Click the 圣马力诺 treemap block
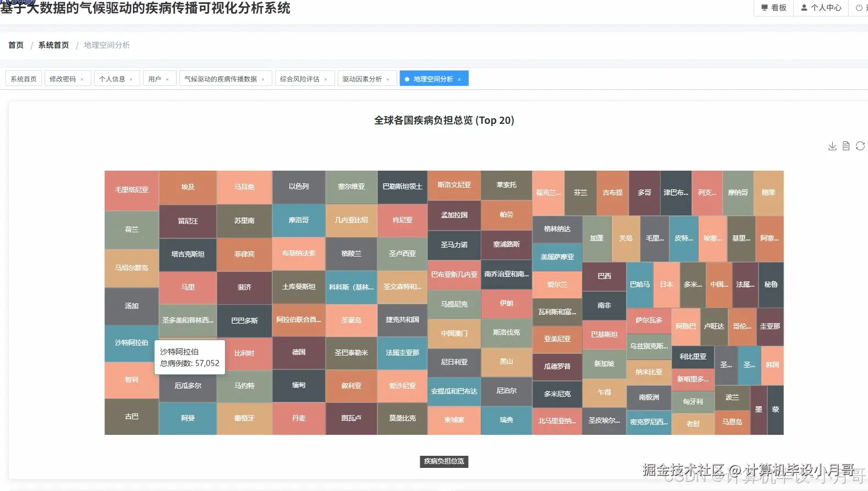The image size is (868, 491). click(454, 244)
